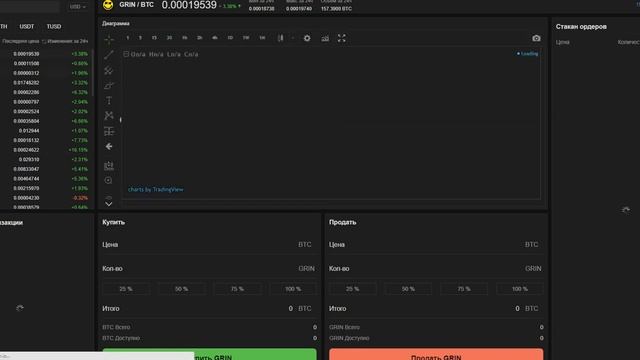The height and width of the screenshot is (360, 640).
Task: Click GRIN / BTC pair title
Action: (x=136, y=5)
